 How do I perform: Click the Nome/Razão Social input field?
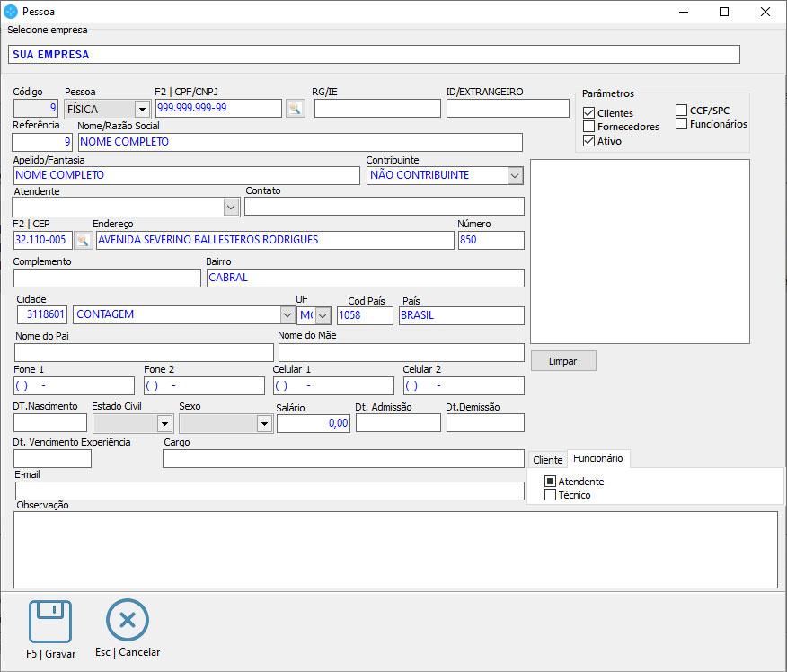[299, 142]
